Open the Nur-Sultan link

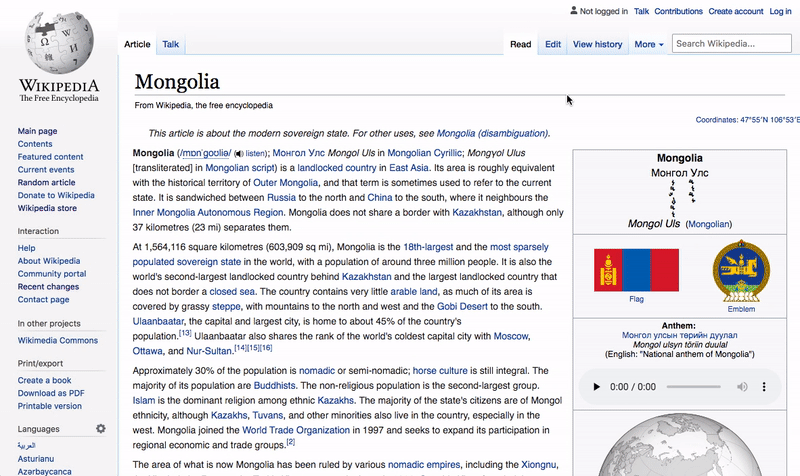point(209,351)
